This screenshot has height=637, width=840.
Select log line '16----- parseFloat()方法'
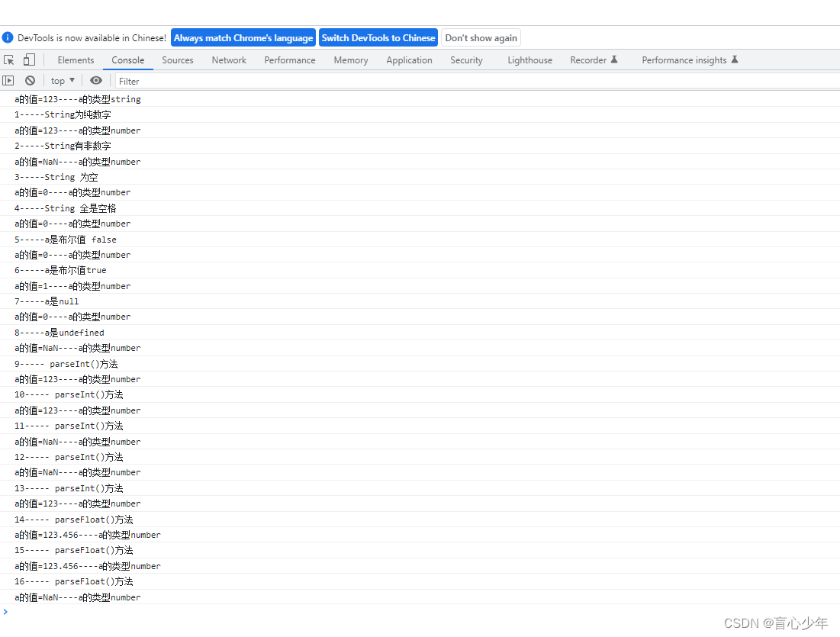74,581
